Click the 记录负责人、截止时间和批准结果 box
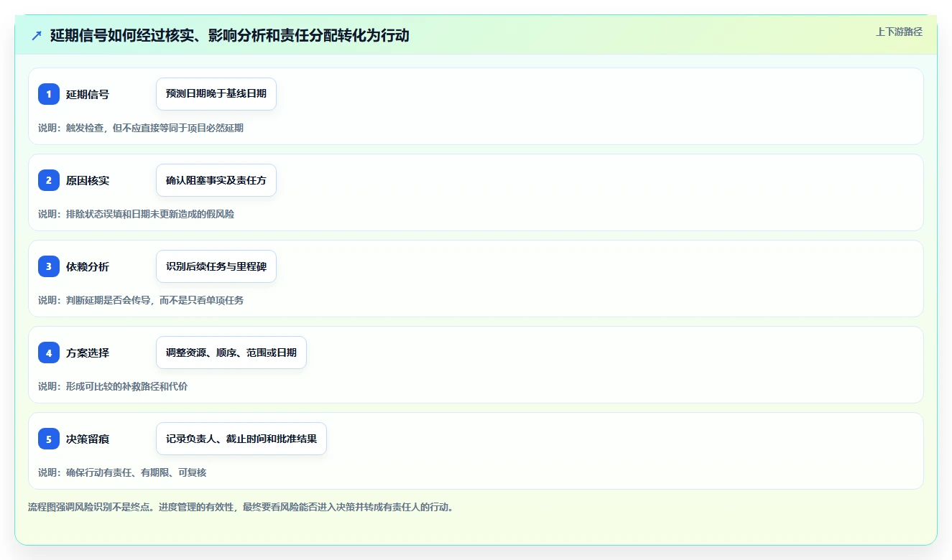952x560 pixels. pos(241,439)
